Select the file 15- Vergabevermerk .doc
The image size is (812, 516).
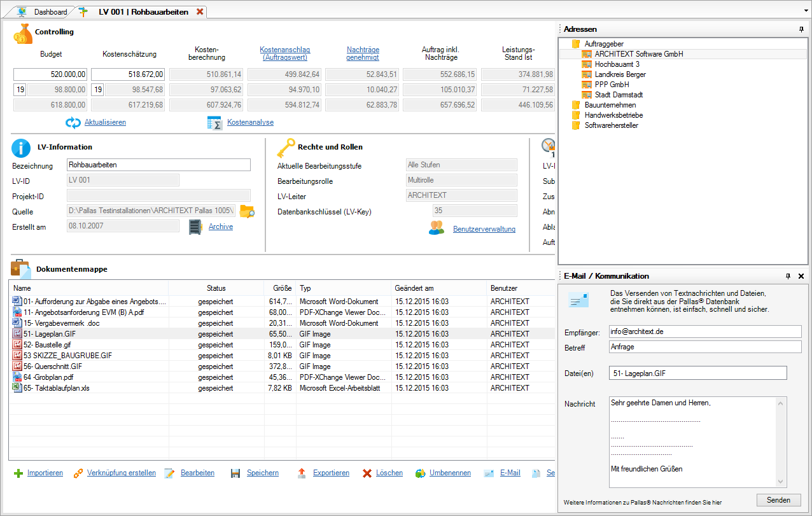click(62, 323)
